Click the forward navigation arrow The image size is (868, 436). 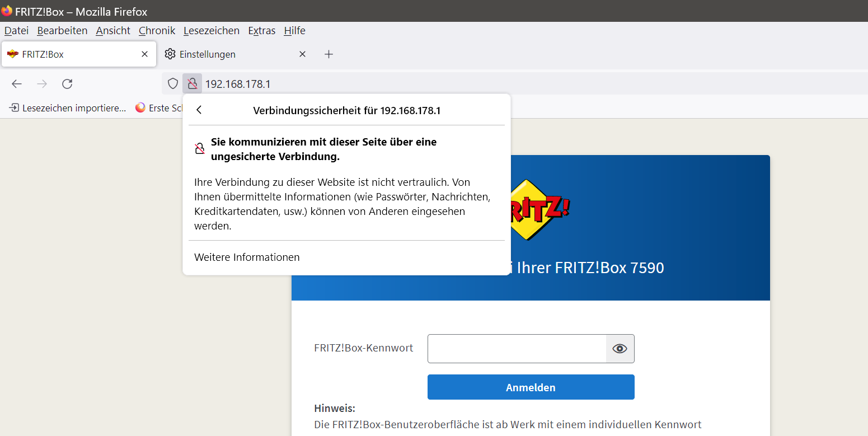[42, 84]
